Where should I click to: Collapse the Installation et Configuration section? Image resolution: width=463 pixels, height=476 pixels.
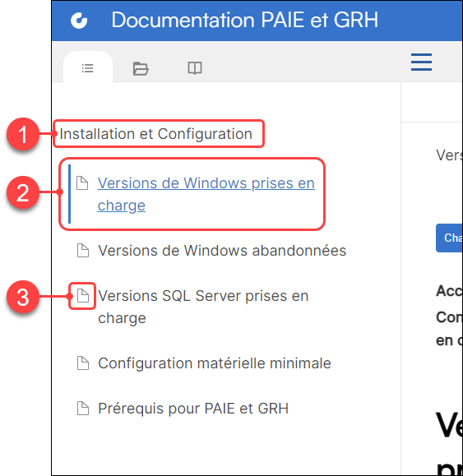point(155,134)
